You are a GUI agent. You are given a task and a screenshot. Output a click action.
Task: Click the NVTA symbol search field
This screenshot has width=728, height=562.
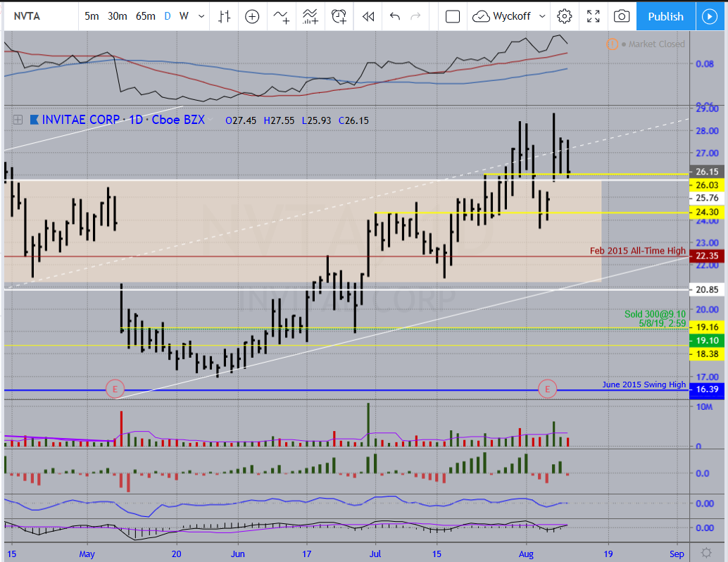point(35,16)
